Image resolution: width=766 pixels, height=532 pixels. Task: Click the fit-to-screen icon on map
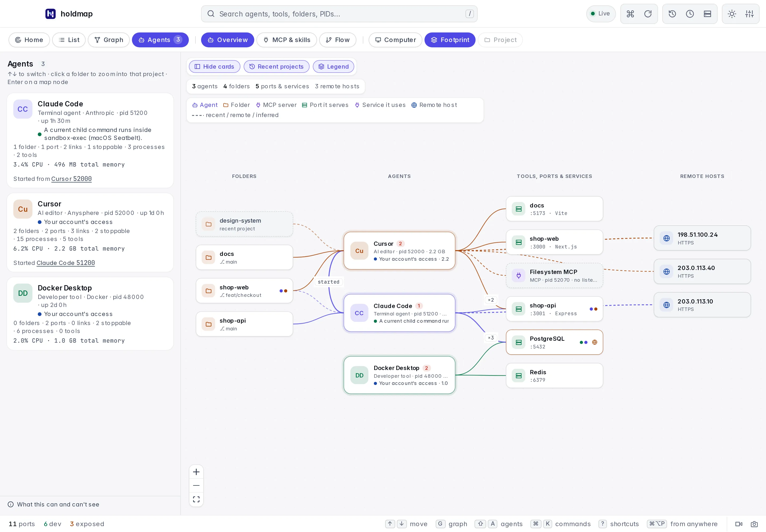[196, 499]
